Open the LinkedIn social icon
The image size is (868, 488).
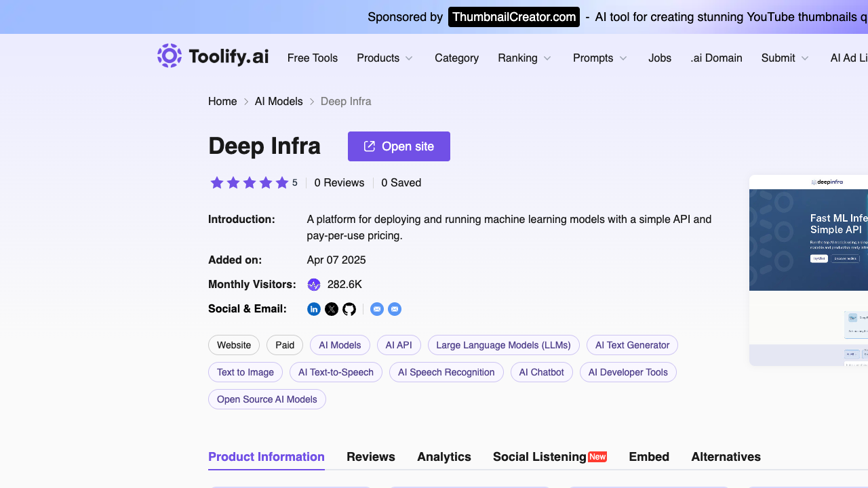(x=314, y=309)
